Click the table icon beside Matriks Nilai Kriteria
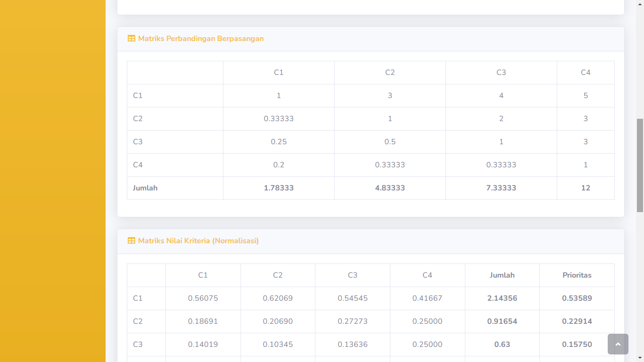 tap(132, 241)
